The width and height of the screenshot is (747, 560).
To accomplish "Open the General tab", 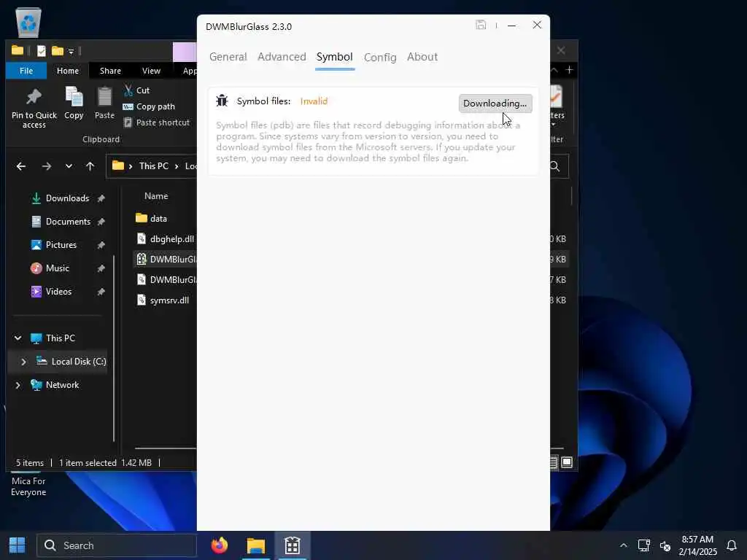I will pos(228,57).
